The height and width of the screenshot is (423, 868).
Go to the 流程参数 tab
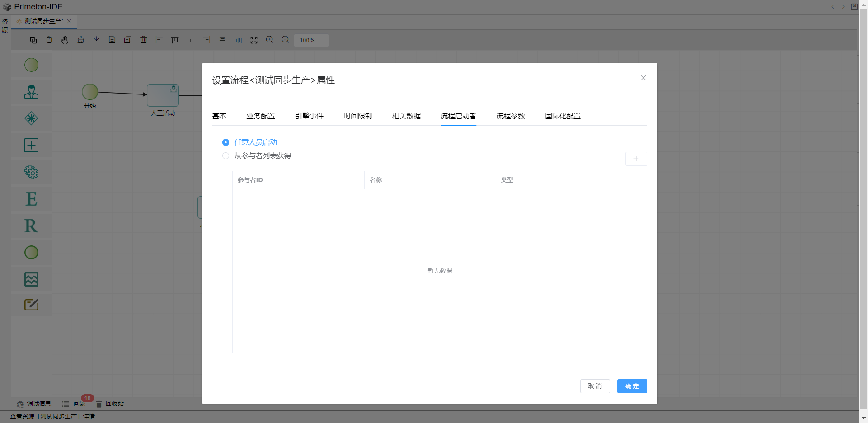511,116
